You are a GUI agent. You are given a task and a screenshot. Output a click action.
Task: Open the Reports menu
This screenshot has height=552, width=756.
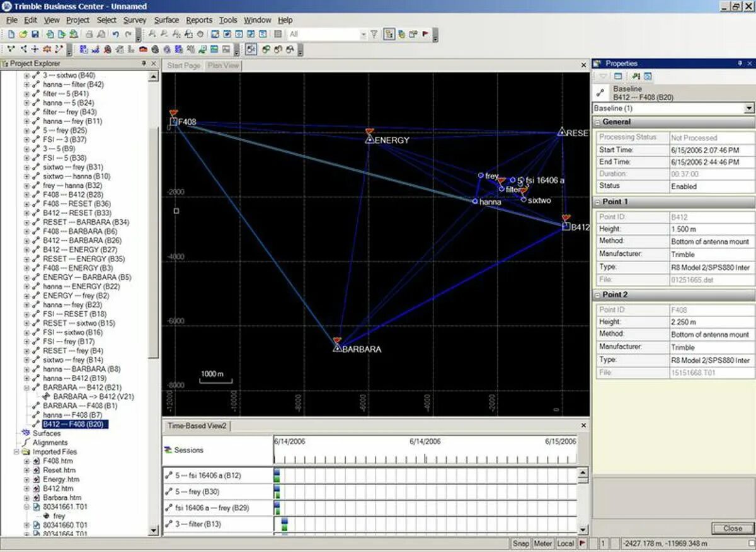tap(199, 20)
